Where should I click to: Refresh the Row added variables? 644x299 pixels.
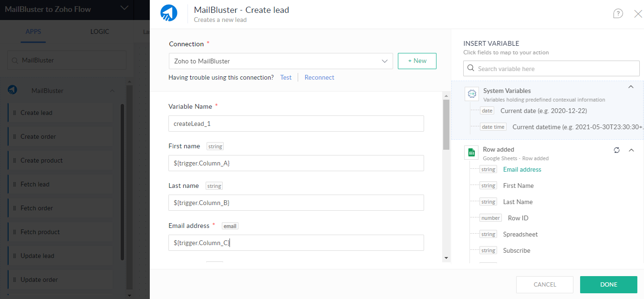click(x=617, y=150)
